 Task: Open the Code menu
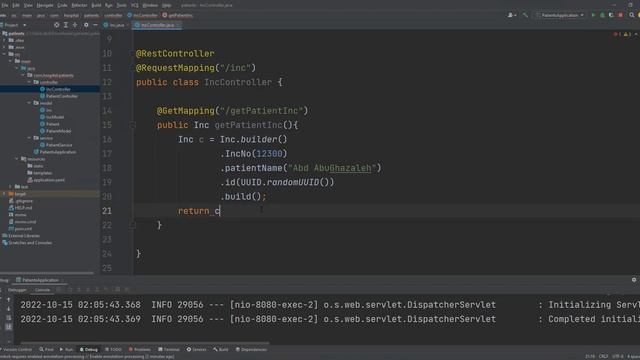pyautogui.click(x=62, y=5)
